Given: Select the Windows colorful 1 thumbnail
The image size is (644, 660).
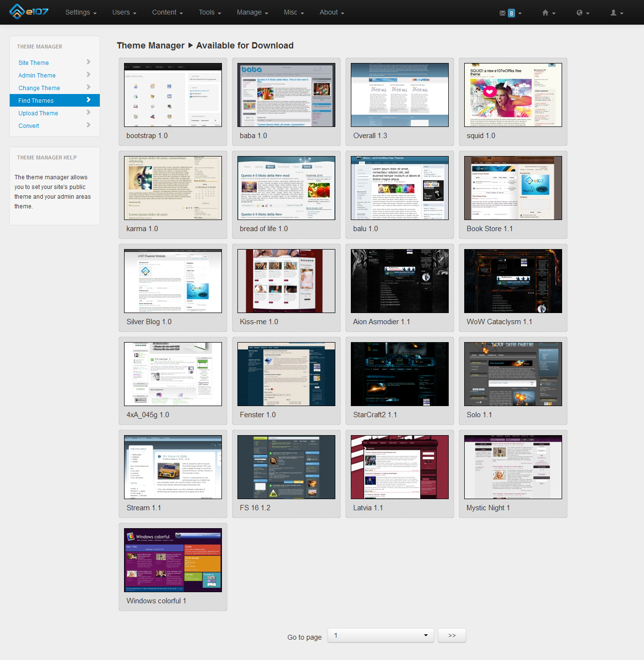Looking at the screenshot, I should tap(173, 560).
